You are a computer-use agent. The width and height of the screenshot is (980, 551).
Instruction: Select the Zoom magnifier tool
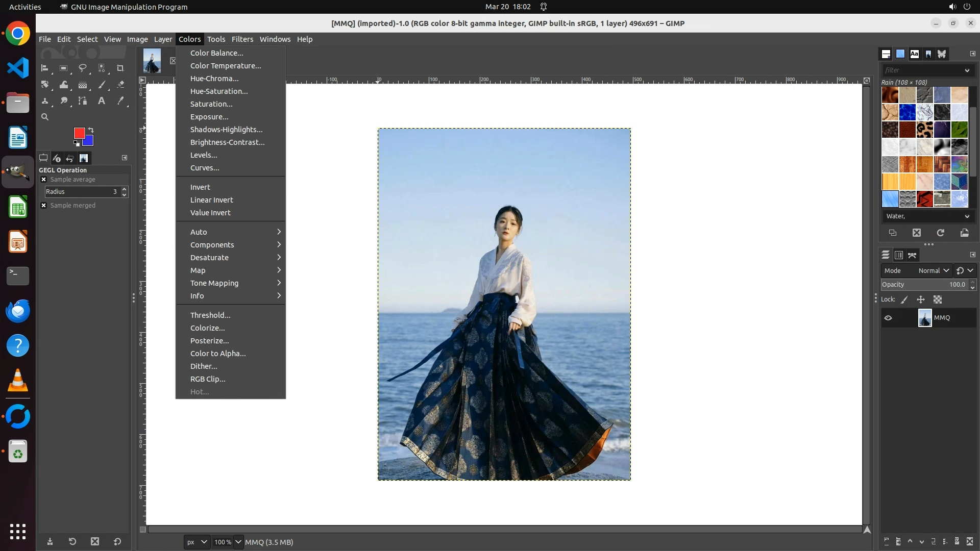(45, 117)
